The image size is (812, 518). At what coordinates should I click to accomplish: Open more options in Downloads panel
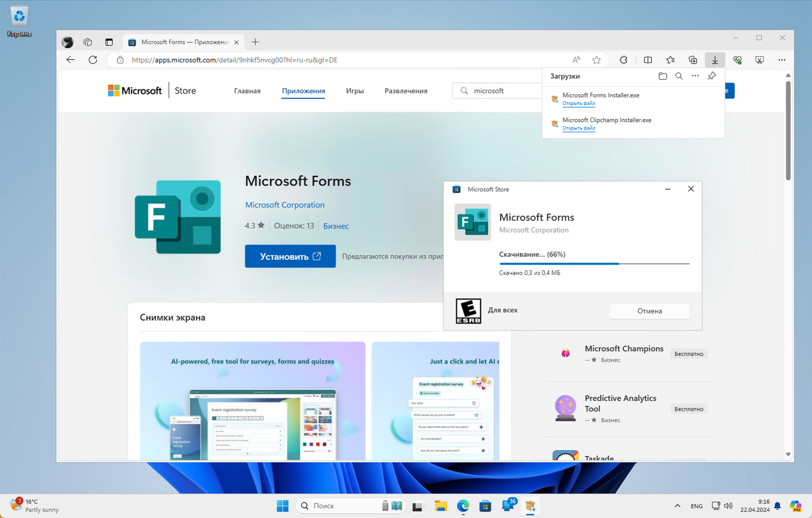tap(695, 76)
